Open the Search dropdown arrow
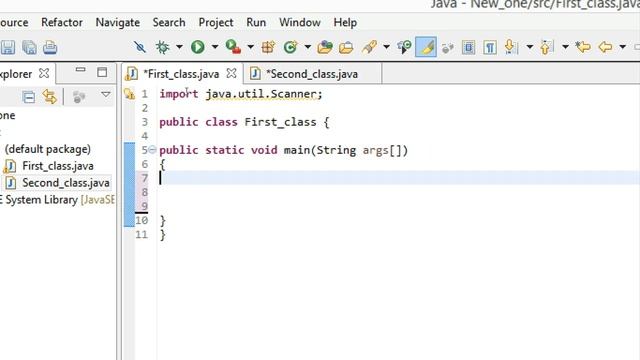640x360 pixels. [386, 47]
